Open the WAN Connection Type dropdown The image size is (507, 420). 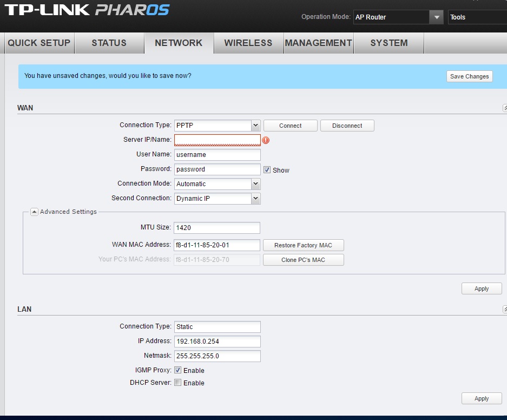tap(256, 126)
